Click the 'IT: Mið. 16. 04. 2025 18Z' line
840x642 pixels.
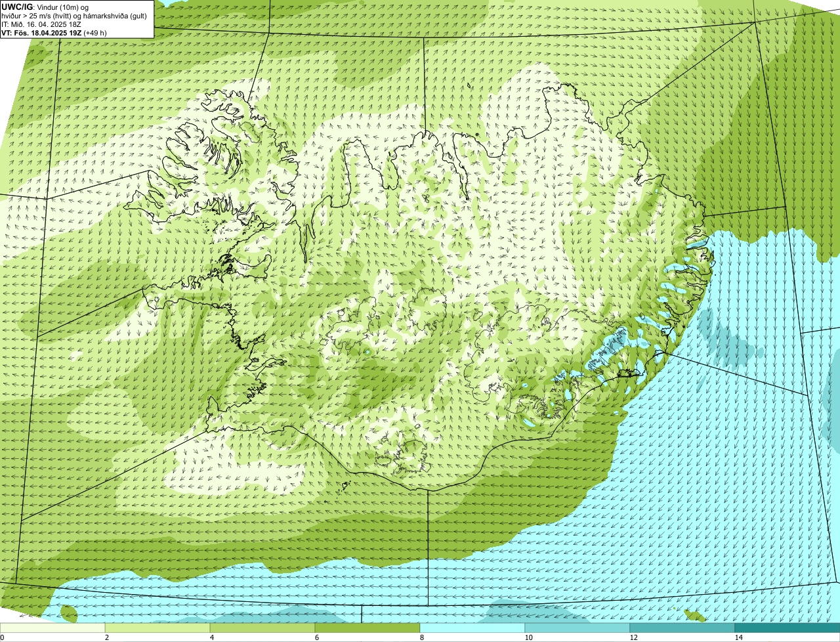(41, 24)
